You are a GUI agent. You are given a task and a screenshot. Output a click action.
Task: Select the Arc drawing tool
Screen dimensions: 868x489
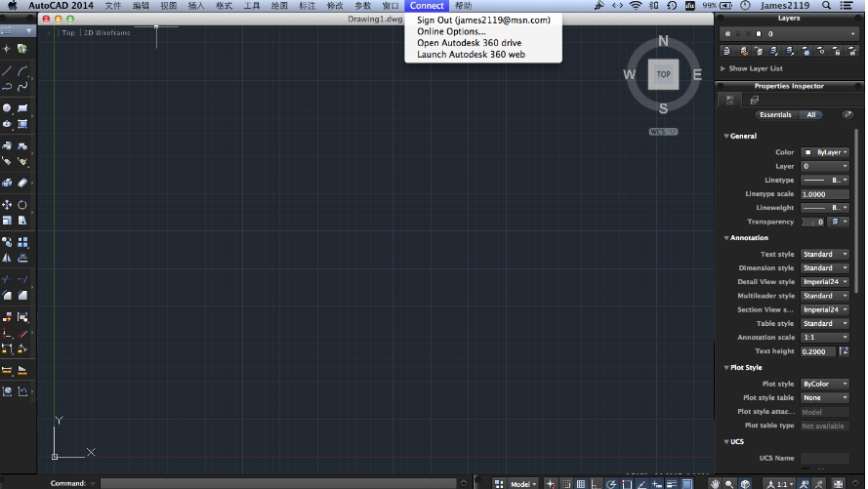coord(22,71)
